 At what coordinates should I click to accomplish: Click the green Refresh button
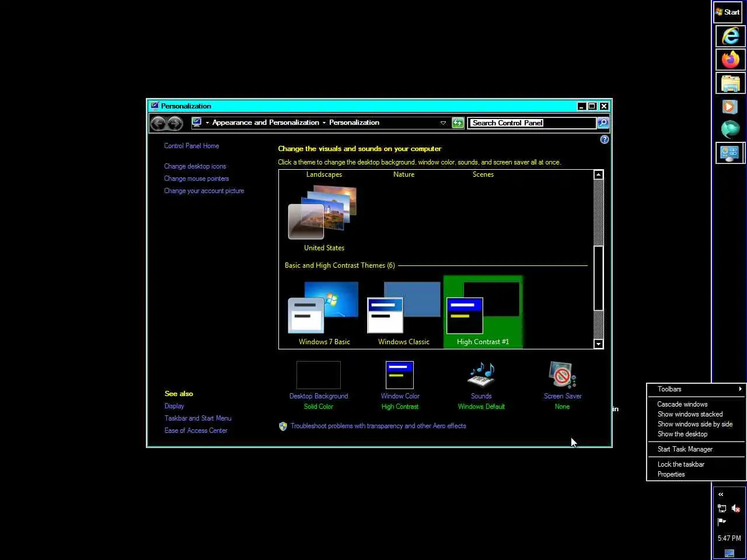tap(458, 123)
